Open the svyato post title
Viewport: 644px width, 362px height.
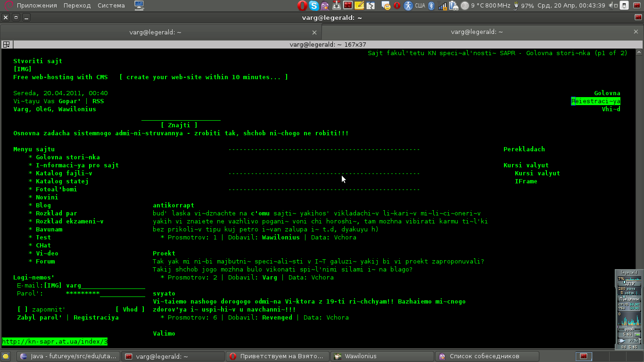164,294
